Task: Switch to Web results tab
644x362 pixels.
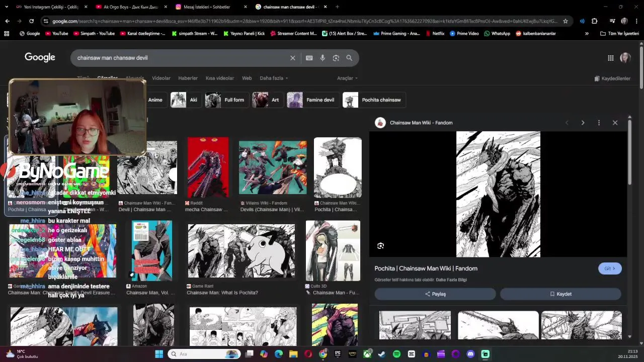Action: pos(247,78)
